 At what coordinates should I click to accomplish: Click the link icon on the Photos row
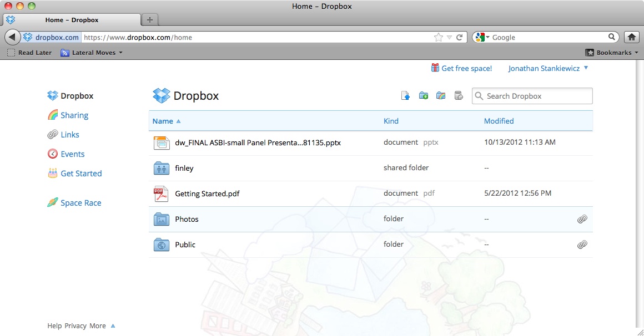(x=582, y=218)
